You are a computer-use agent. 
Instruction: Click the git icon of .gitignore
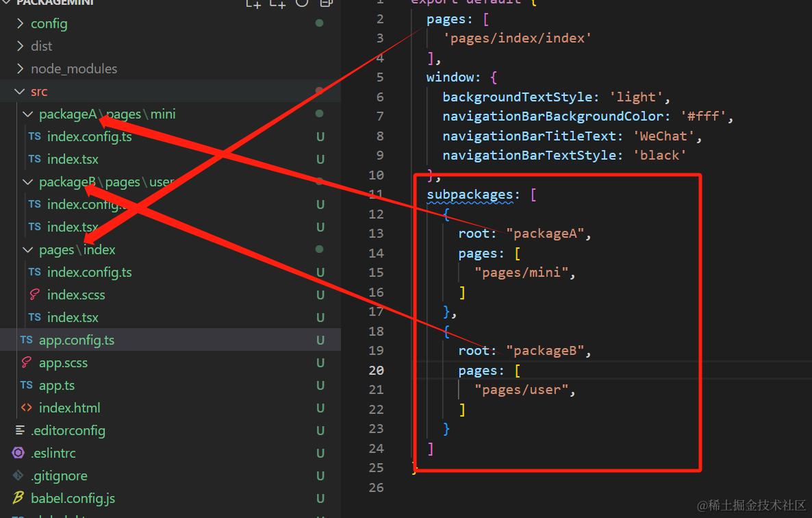pos(18,475)
